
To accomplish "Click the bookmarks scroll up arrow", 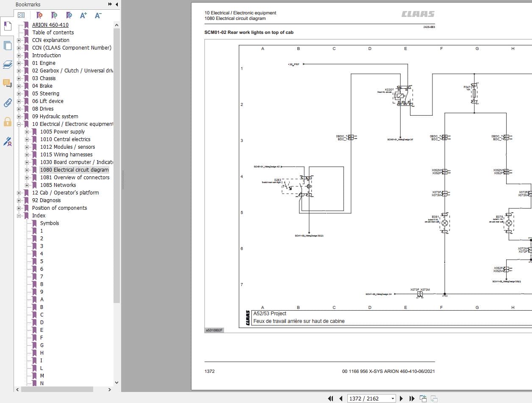I will pos(116,25).
